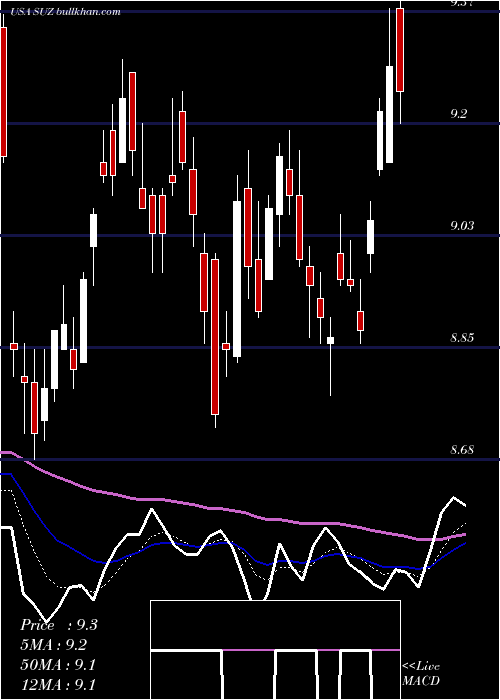Click the 9.2 price axis label

pyautogui.click(x=458, y=113)
